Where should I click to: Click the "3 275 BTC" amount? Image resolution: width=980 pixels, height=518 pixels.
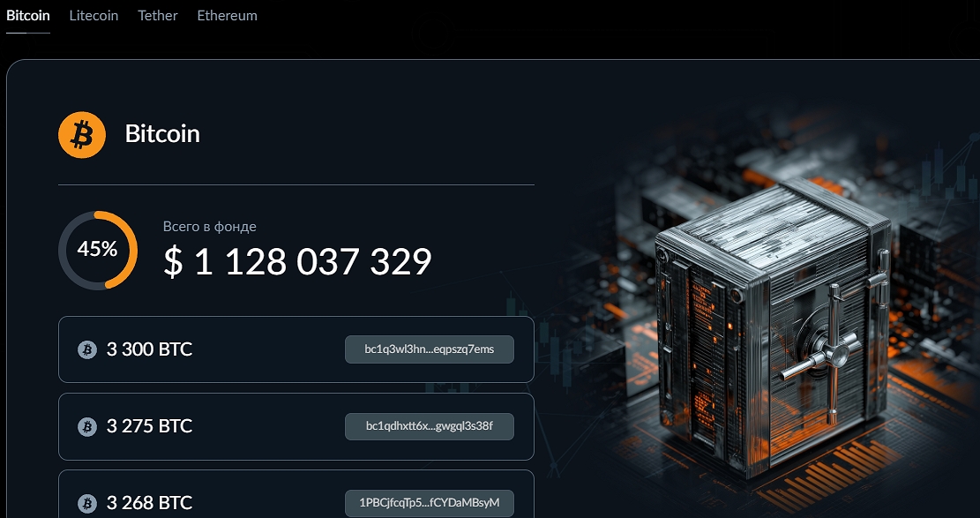[149, 426]
